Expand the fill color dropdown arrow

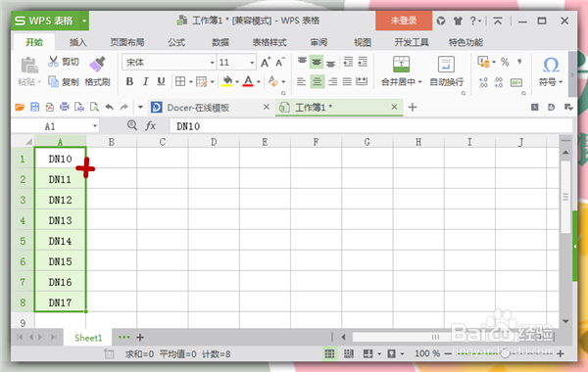[x=237, y=81]
